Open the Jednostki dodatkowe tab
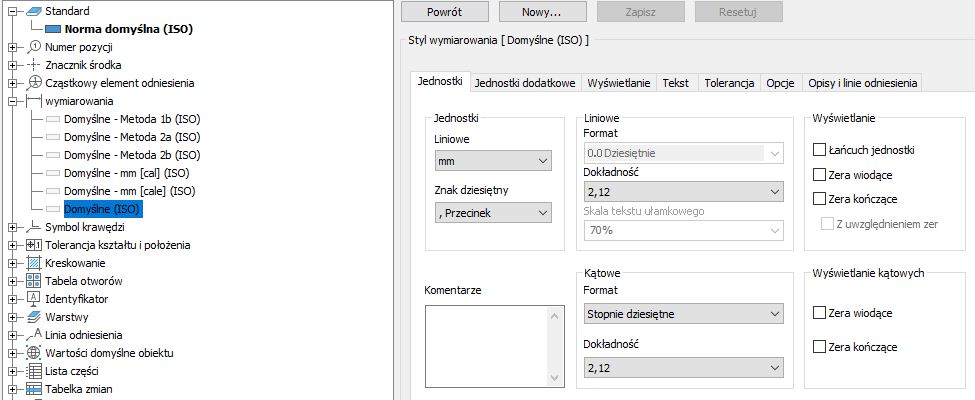This screenshot has height=400, width=975. pyautogui.click(x=525, y=83)
